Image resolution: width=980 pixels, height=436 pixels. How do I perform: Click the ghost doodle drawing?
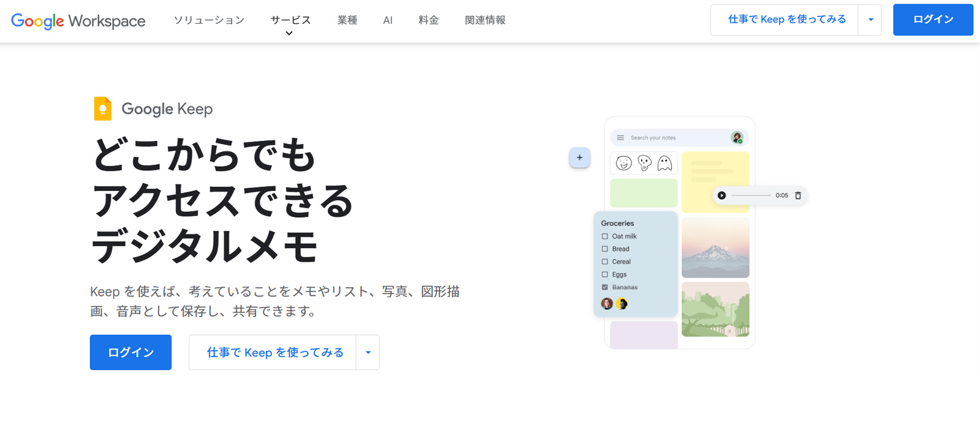(x=665, y=163)
